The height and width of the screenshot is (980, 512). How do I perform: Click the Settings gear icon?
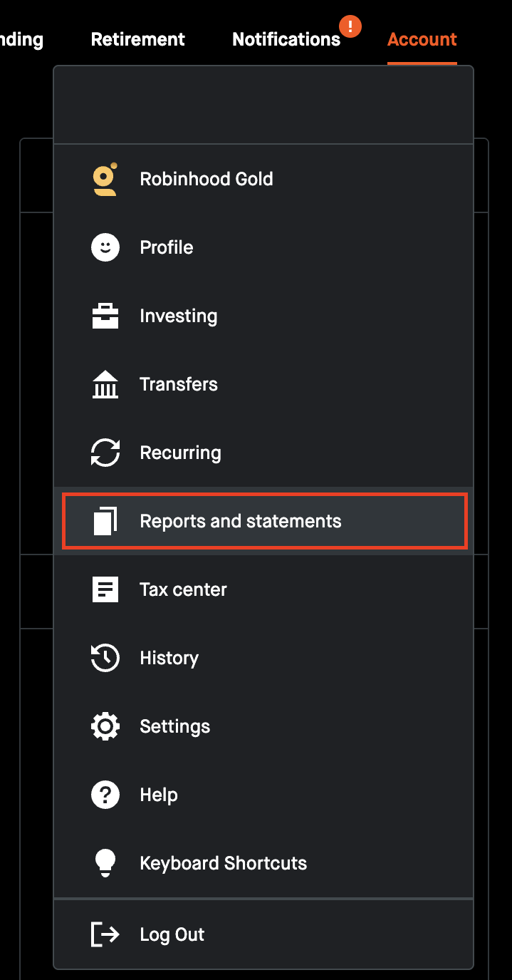tap(105, 726)
